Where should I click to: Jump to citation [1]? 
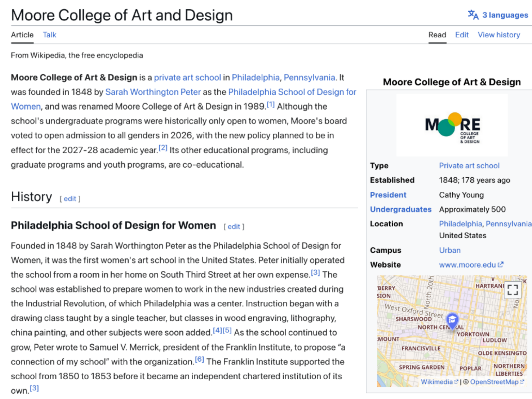(271, 104)
